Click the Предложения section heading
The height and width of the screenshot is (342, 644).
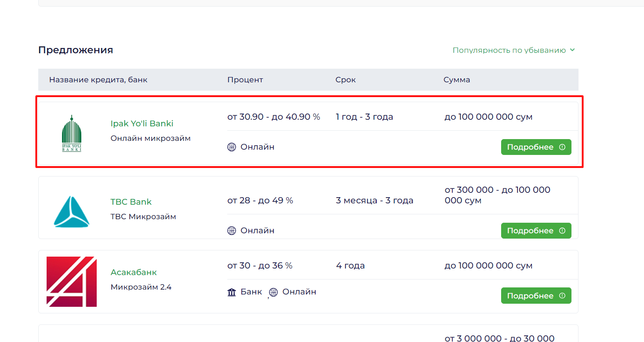coord(76,50)
